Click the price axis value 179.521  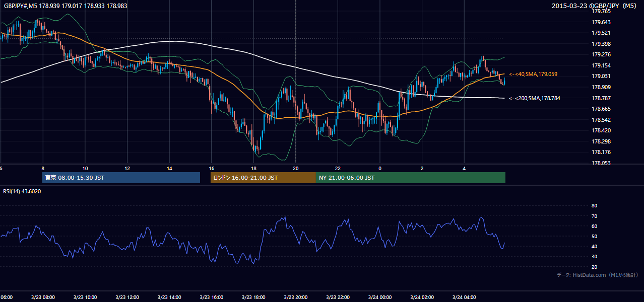coord(601,33)
